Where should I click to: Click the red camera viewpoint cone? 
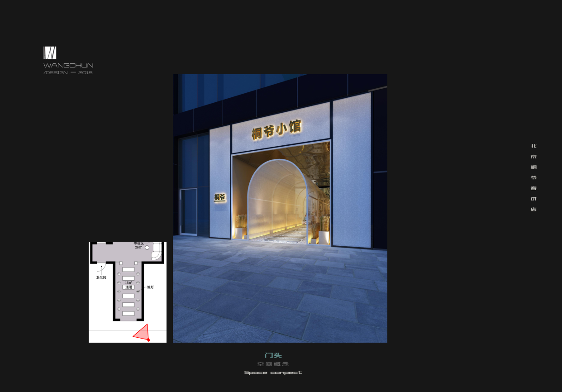[x=142, y=333]
